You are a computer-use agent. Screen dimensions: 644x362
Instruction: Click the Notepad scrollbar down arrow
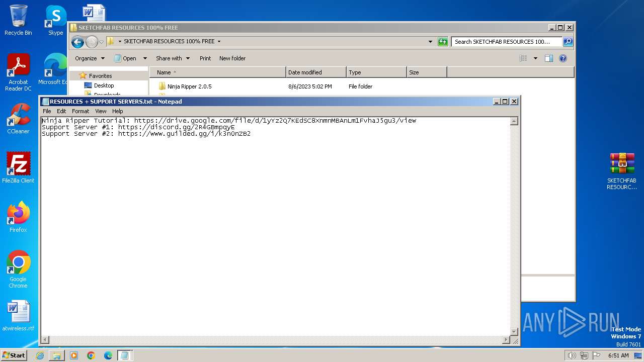pos(514,331)
